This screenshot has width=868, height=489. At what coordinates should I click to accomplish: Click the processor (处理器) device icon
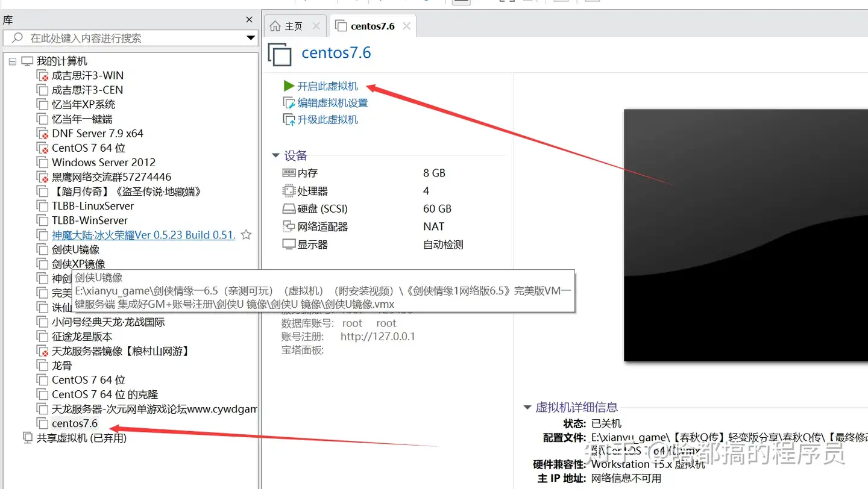[x=289, y=191]
